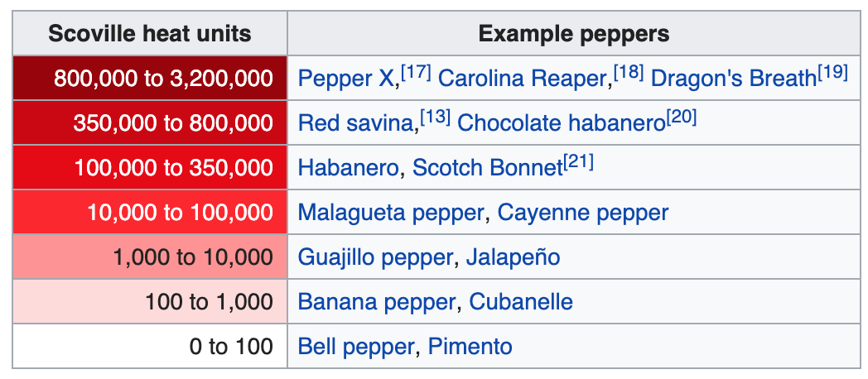This screenshot has width=868, height=379.
Task: Open the Jalapeño link
Action: click(513, 257)
